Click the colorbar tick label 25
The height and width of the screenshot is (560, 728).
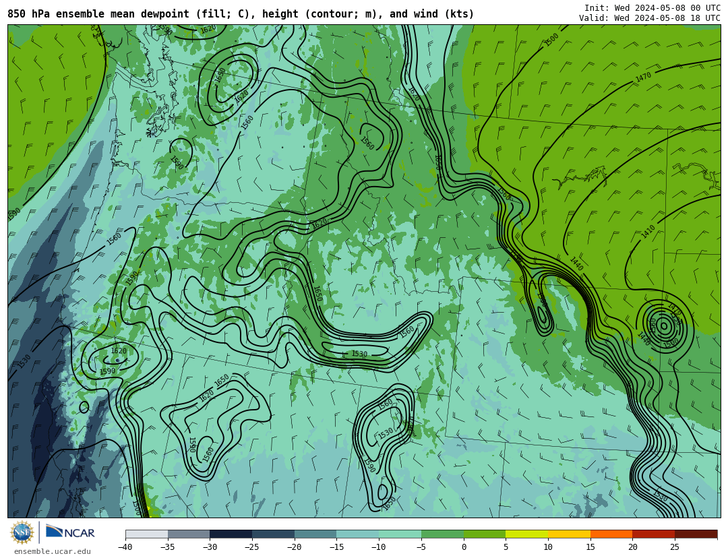point(675,547)
